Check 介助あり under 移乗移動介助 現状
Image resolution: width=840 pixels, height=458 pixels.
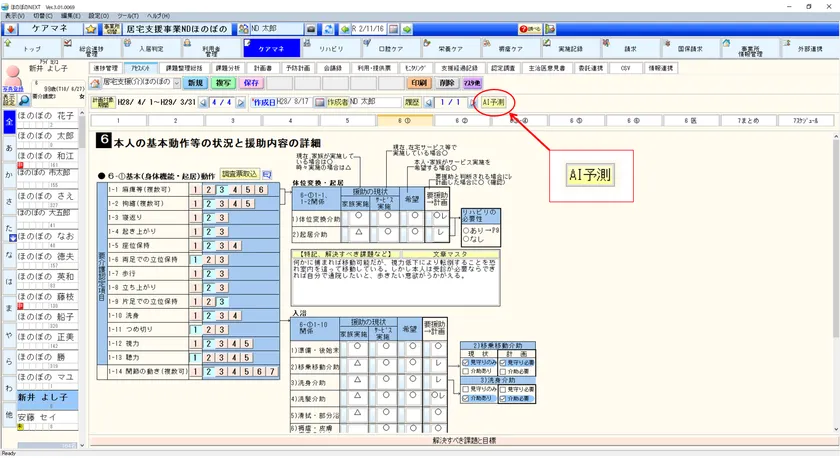[466, 371]
